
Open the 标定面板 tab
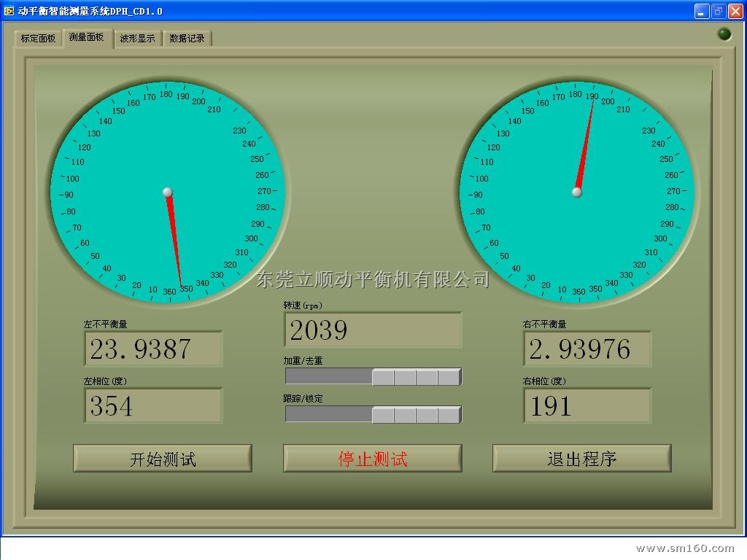[x=38, y=39]
